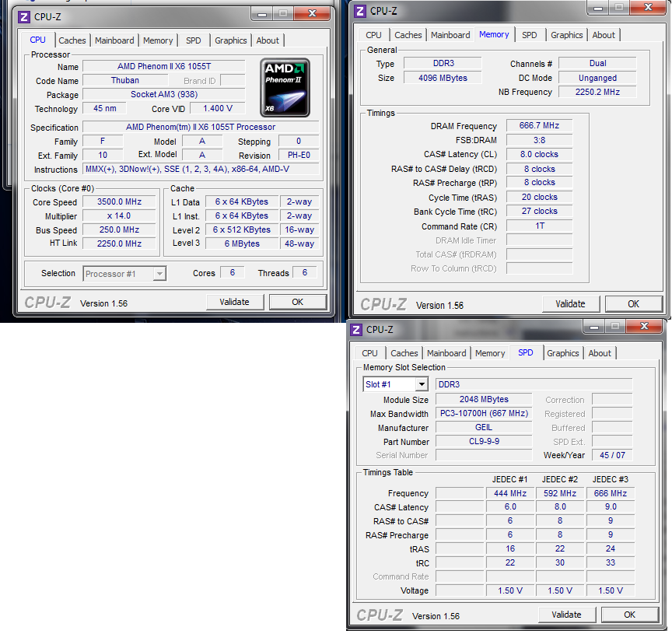Click the memory Size value 4096 MBytes
672x634 pixels.
[443, 78]
